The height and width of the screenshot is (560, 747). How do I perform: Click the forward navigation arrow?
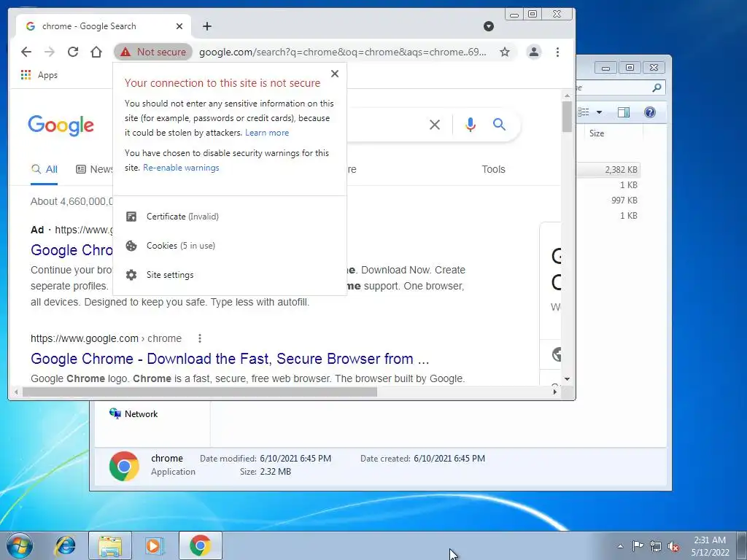(x=50, y=52)
